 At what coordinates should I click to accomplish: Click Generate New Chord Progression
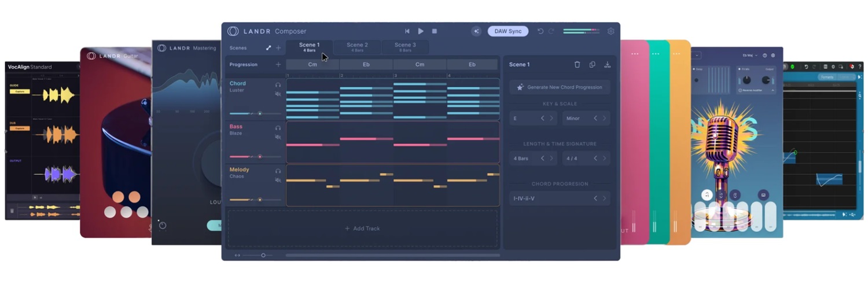click(x=560, y=87)
